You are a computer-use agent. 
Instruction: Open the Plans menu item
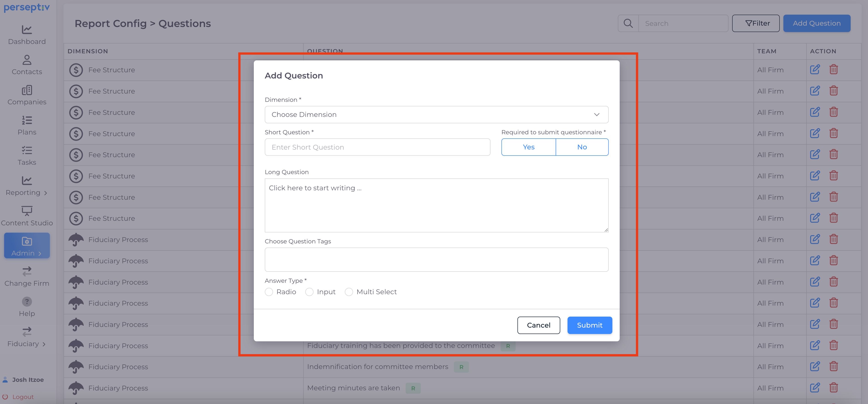click(x=27, y=125)
